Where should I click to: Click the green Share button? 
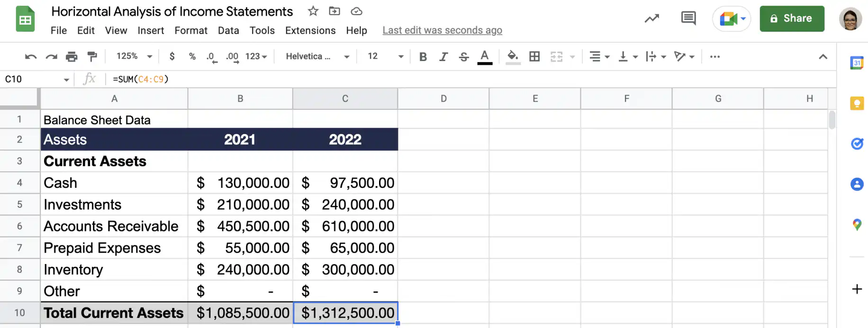(x=792, y=18)
